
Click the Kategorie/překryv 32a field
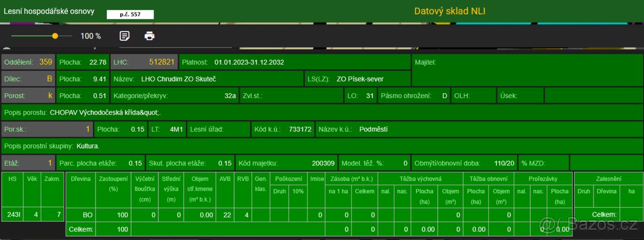click(174, 96)
